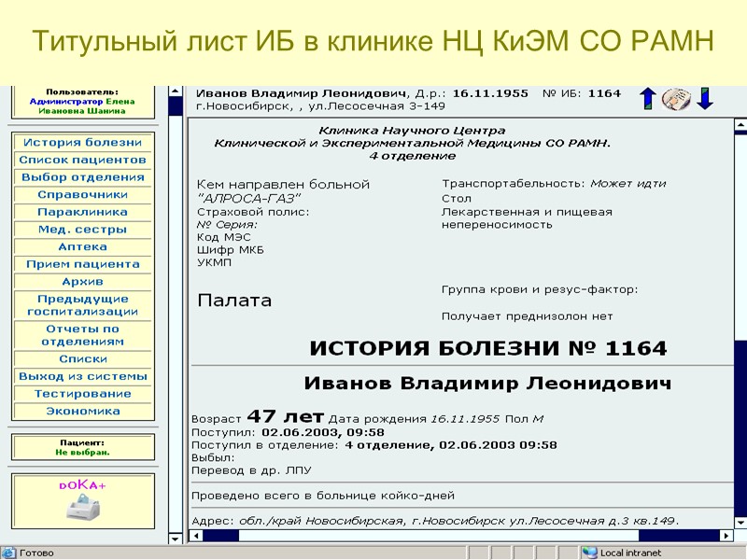Click the age value 47 лет
Viewport: 747px width, 560px height.
point(286,416)
